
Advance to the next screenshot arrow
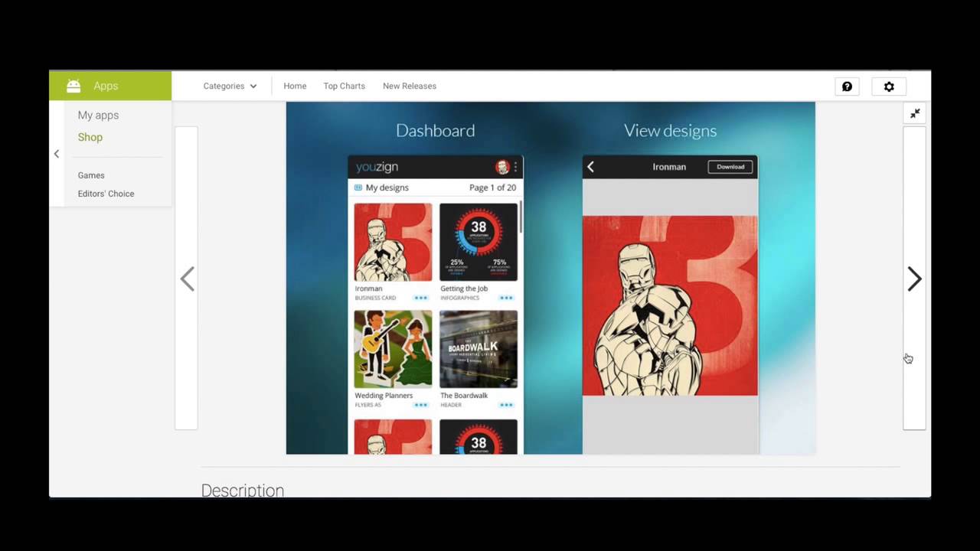click(914, 279)
